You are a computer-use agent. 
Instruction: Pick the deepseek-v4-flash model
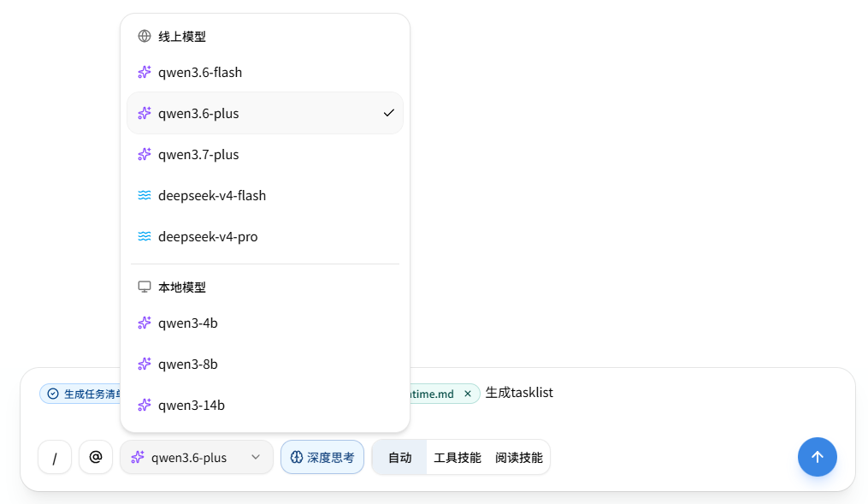coord(264,195)
